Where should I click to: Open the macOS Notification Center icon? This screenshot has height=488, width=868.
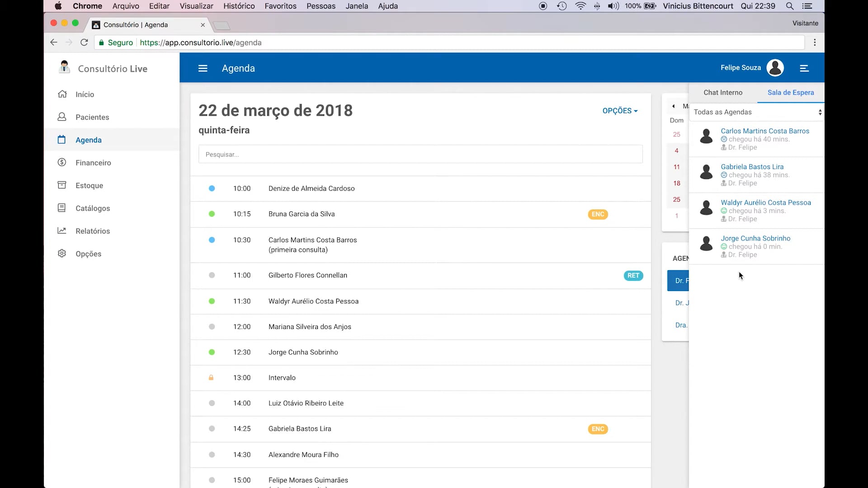click(807, 6)
